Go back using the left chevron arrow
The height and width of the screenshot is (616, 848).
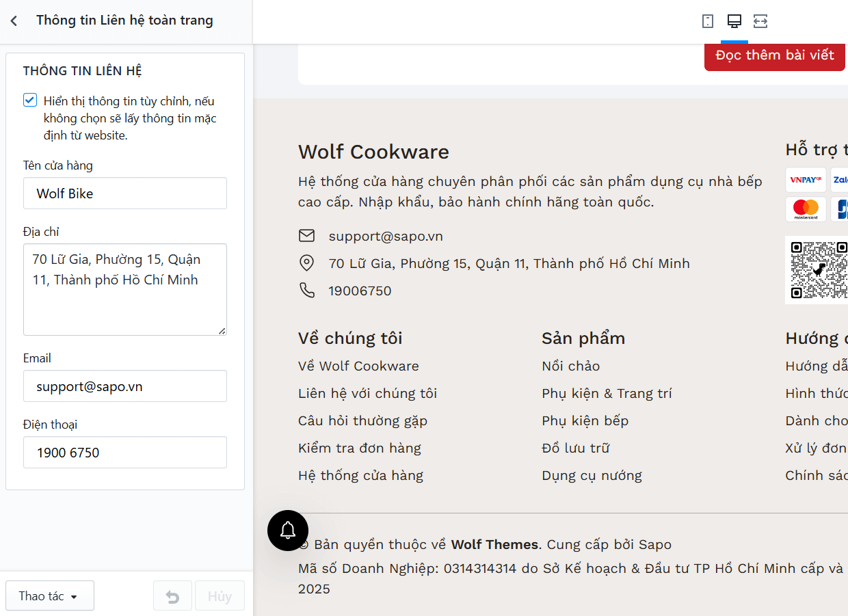[14, 21]
